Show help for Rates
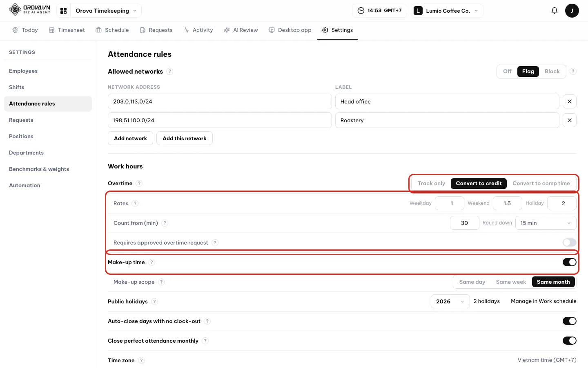Viewport: 588px width, 368px height. tap(135, 203)
